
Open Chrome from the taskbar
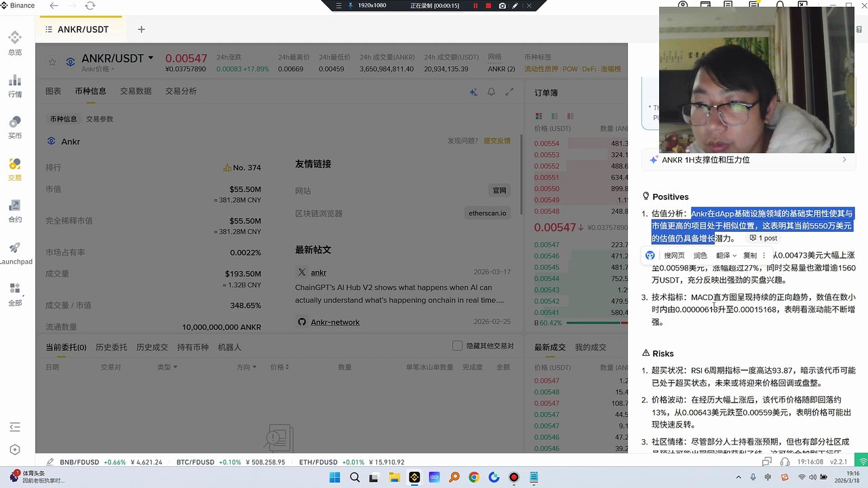click(473, 478)
